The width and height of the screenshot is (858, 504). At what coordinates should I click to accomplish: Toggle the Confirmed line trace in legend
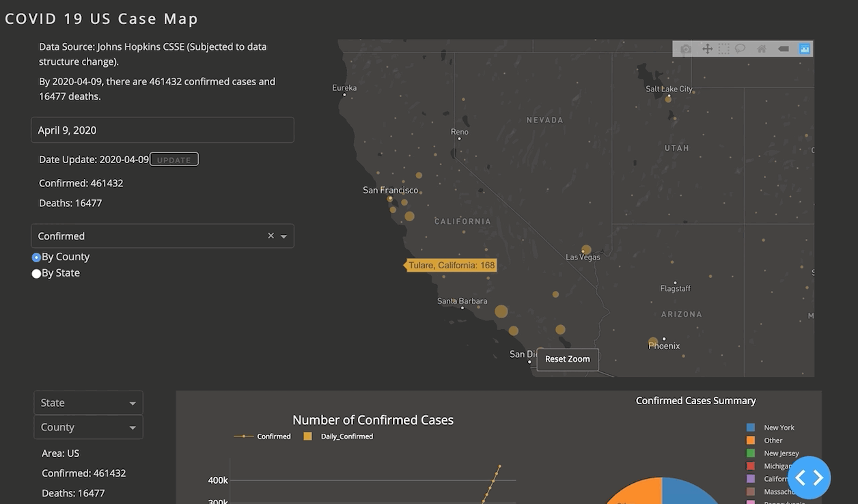pos(262,436)
